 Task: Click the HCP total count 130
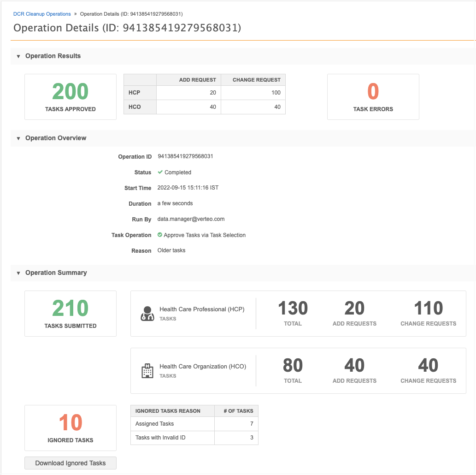pyautogui.click(x=293, y=309)
